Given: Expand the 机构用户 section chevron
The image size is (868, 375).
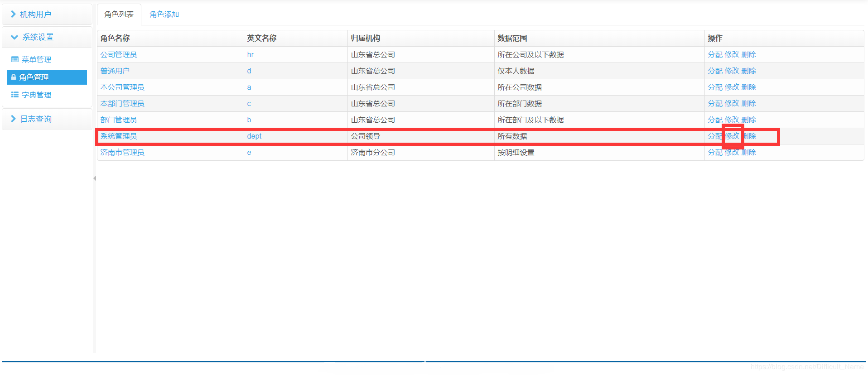Looking at the screenshot, I should 13,14.
